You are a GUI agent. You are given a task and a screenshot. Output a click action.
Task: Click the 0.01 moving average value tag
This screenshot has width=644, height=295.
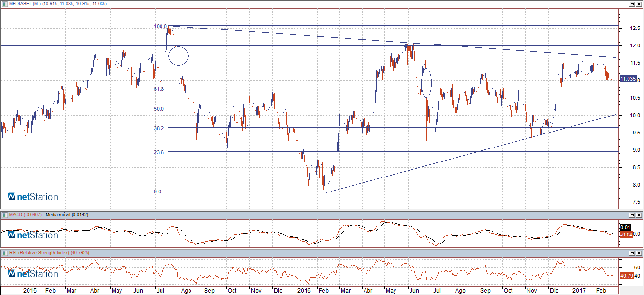pyautogui.click(x=626, y=227)
